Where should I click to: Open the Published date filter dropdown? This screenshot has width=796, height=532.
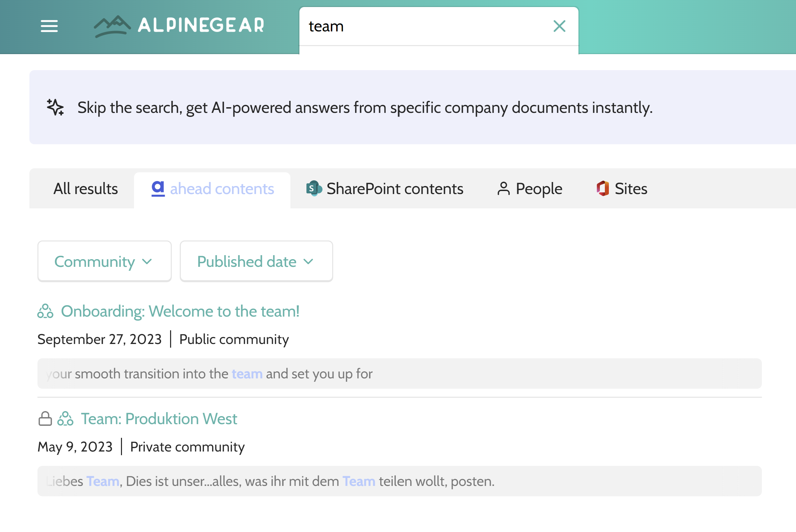[256, 261]
